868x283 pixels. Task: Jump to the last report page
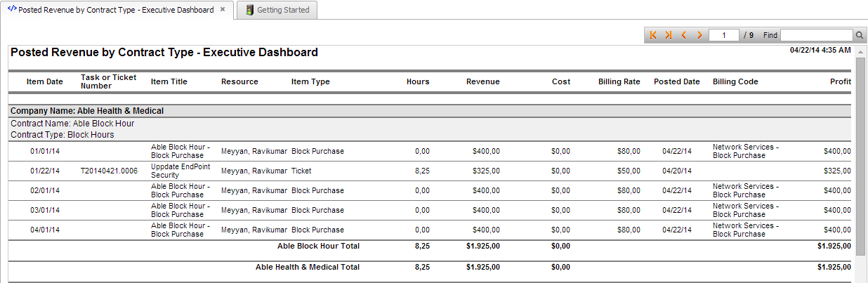click(x=669, y=35)
